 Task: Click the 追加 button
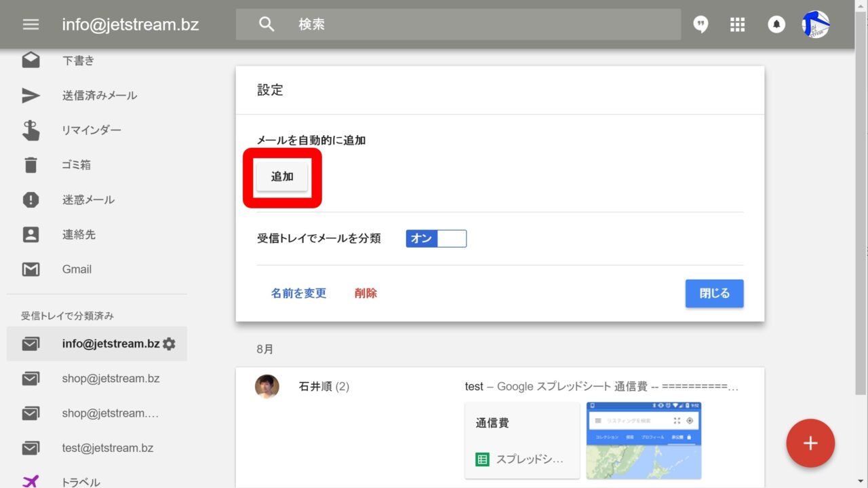pyautogui.click(x=282, y=176)
